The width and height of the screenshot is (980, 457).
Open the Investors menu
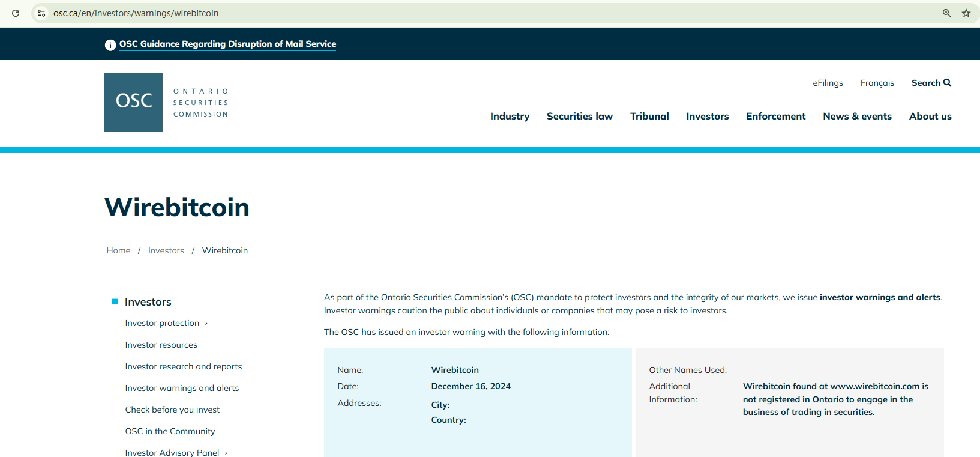coord(708,117)
